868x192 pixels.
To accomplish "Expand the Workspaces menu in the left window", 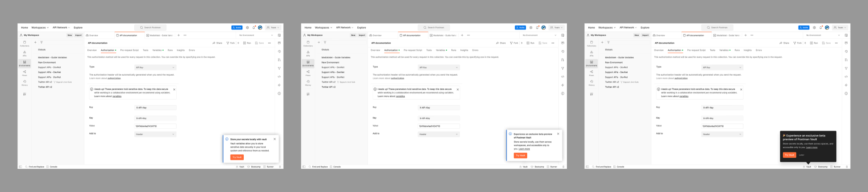I will click(x=40, y=27).
